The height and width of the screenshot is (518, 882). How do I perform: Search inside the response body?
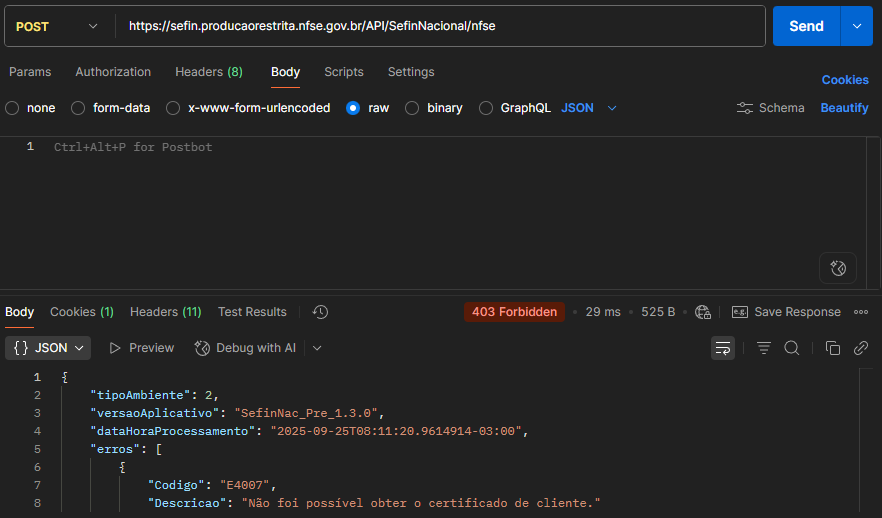pyautogui.click(x=791, y=348)
